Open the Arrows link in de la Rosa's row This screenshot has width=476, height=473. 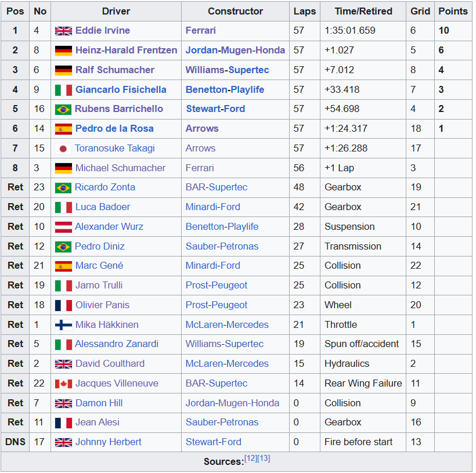click(202, 128)
